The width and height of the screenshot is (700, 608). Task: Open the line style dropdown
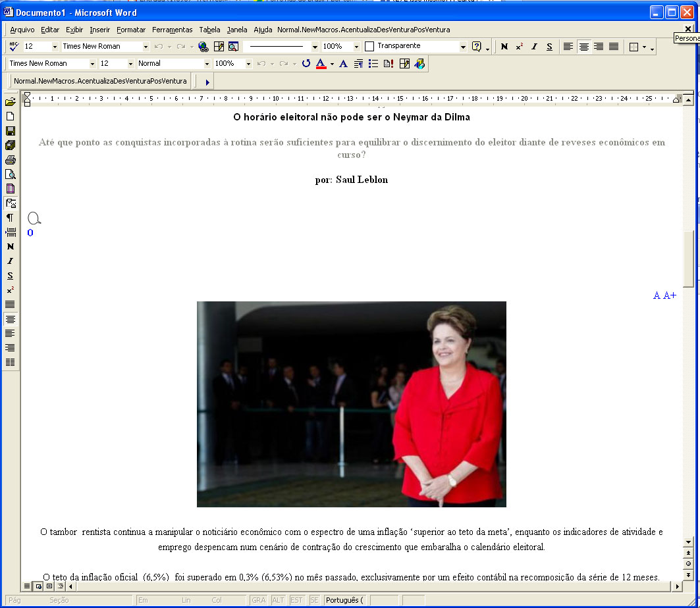tap(315, 47)
